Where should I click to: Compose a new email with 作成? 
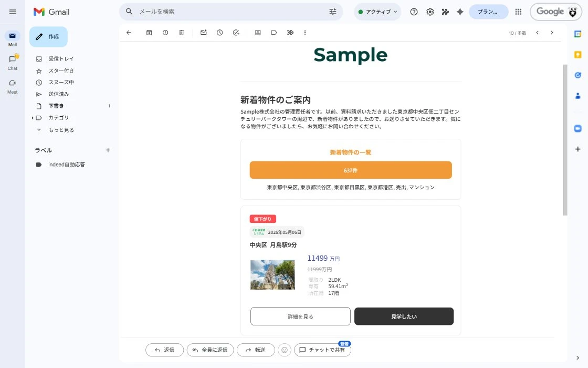[48, 37]
